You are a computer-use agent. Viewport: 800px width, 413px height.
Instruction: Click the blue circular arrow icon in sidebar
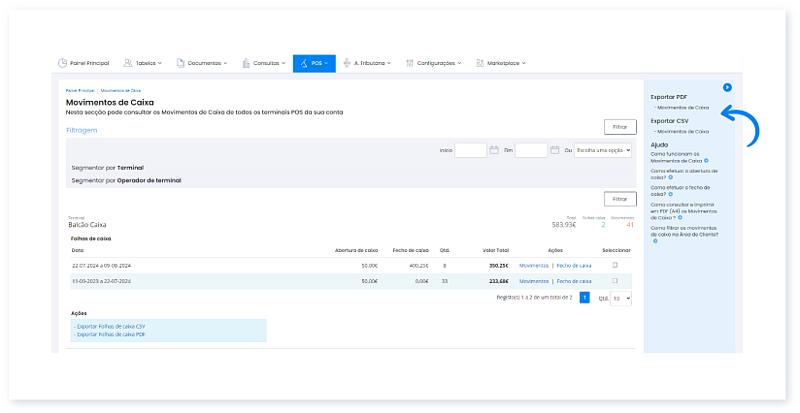727,87
